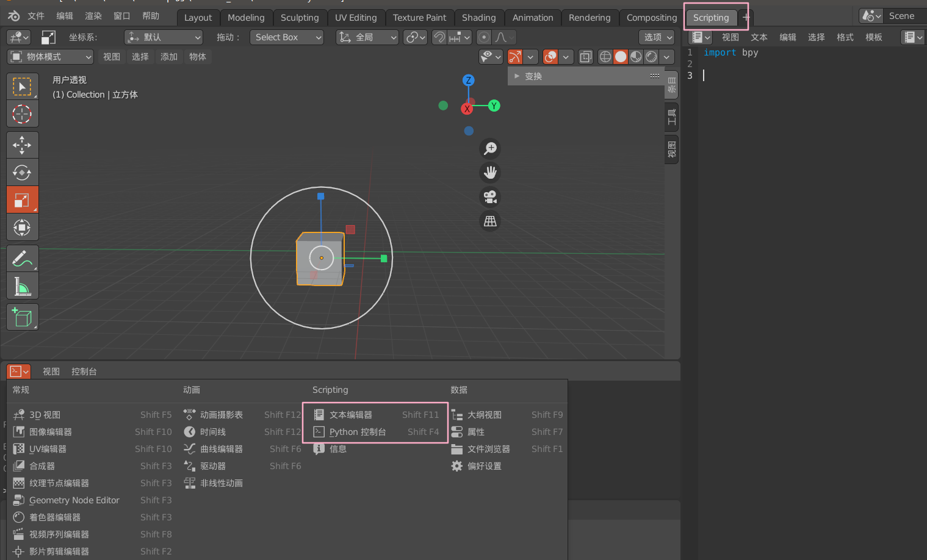The image size is (927, 560).
Task: Select the Cursor tool in the toolbar
Action: [x=23, y=113]
